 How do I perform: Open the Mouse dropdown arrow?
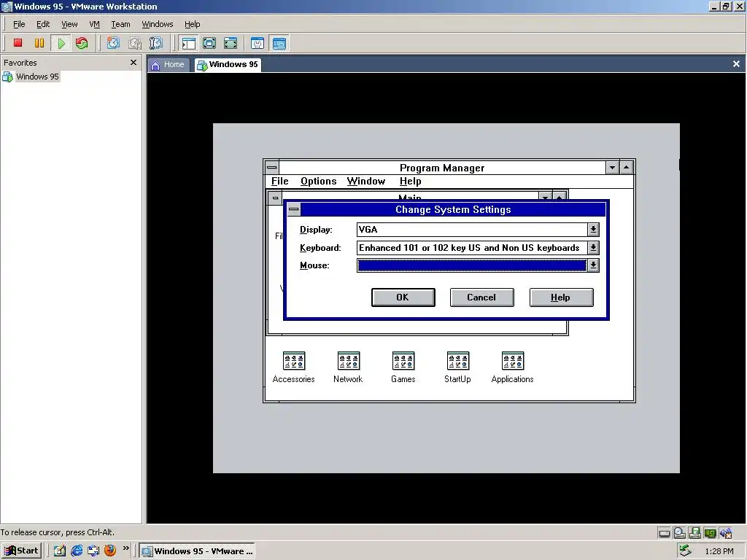(593, 265)
